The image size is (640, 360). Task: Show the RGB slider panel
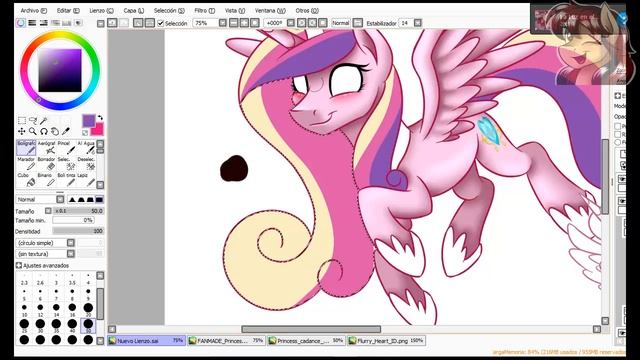(32, 23)
